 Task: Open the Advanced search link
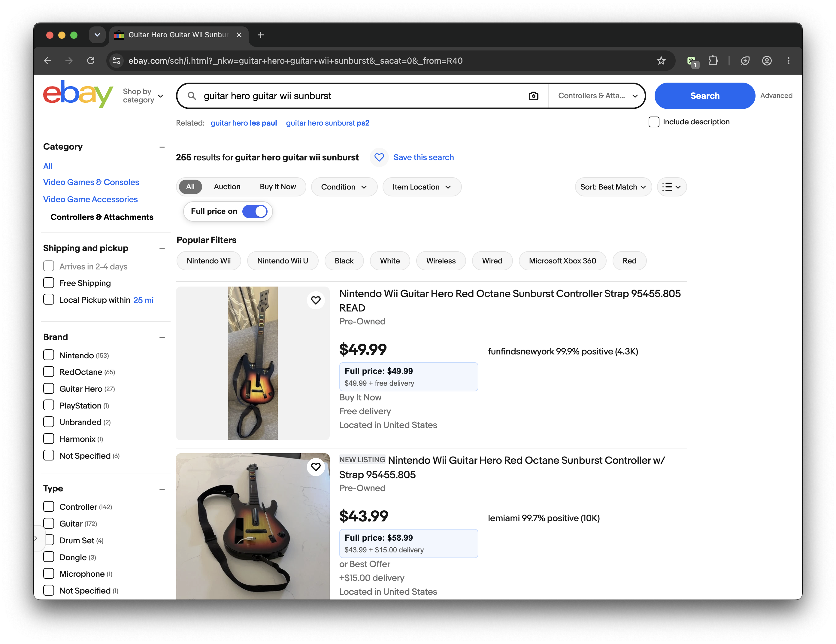[776, 96]
